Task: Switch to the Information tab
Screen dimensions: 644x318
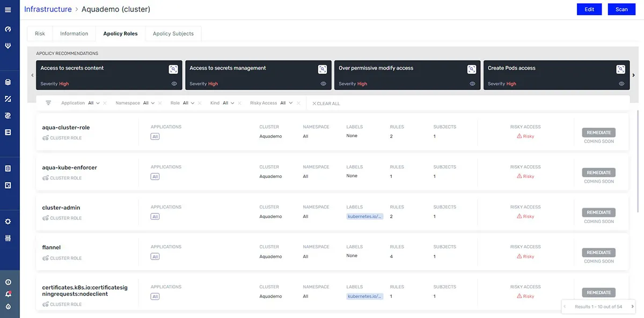Action: point(74,33)
